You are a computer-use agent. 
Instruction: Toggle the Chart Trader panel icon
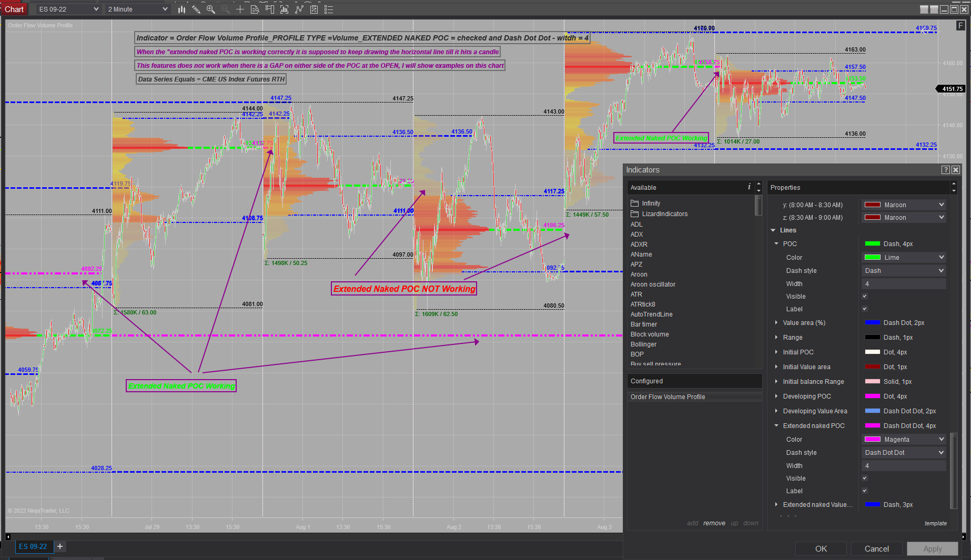(x=269, y=9)
